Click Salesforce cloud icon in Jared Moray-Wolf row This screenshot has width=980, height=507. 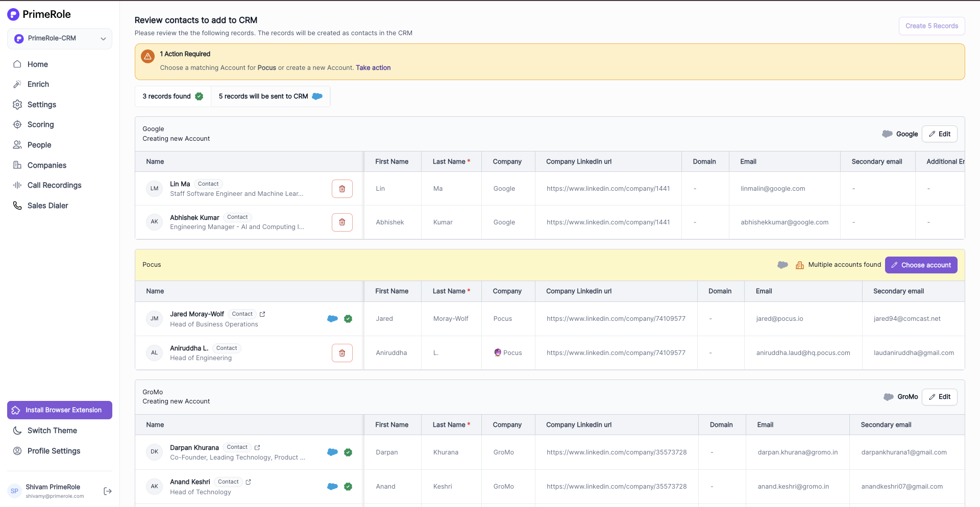click(x=332, y=319)
